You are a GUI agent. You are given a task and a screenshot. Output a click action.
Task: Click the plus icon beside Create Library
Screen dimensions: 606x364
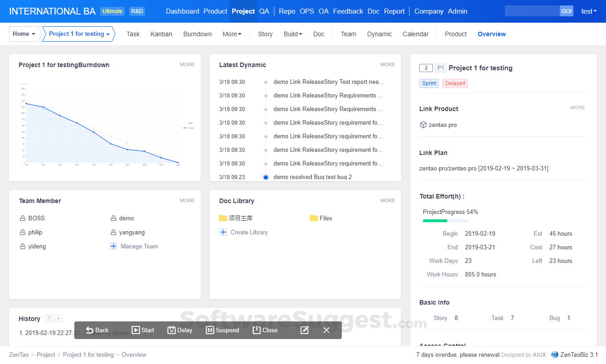223,232
